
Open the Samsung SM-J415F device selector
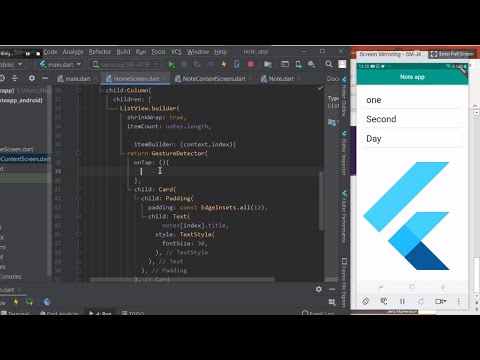click(x=126, y=64)
